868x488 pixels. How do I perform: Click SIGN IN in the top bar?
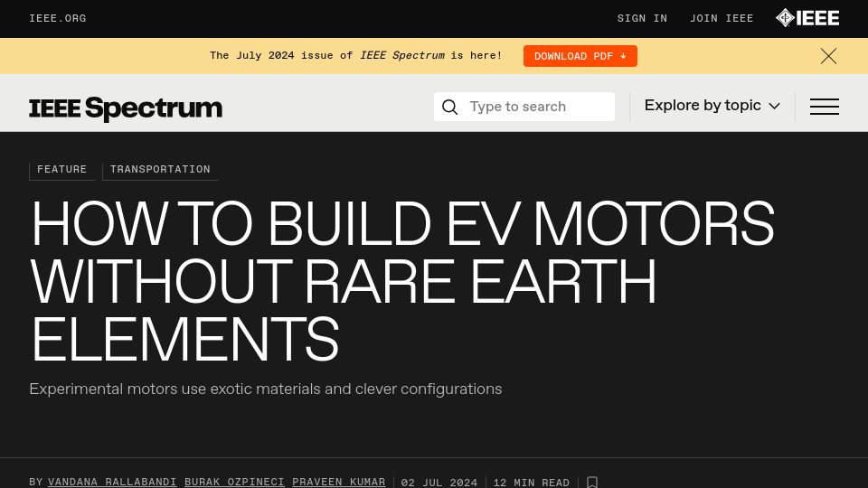[642, 18]
